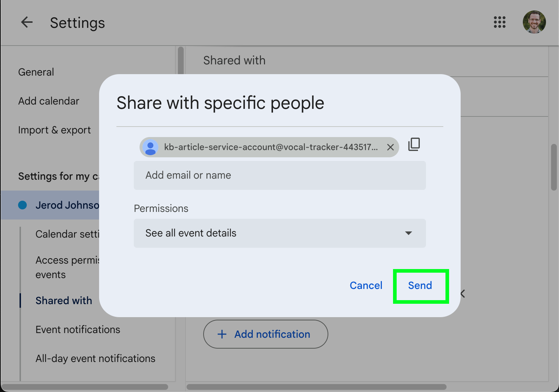Select Event notifications in the sidebar
The image size is (559, 392).
[x=78, y=329]
